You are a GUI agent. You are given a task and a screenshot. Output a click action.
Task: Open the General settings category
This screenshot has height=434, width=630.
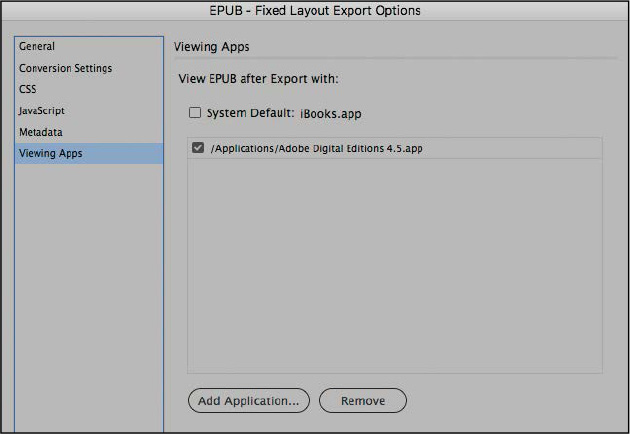click(x=37, y=46)
